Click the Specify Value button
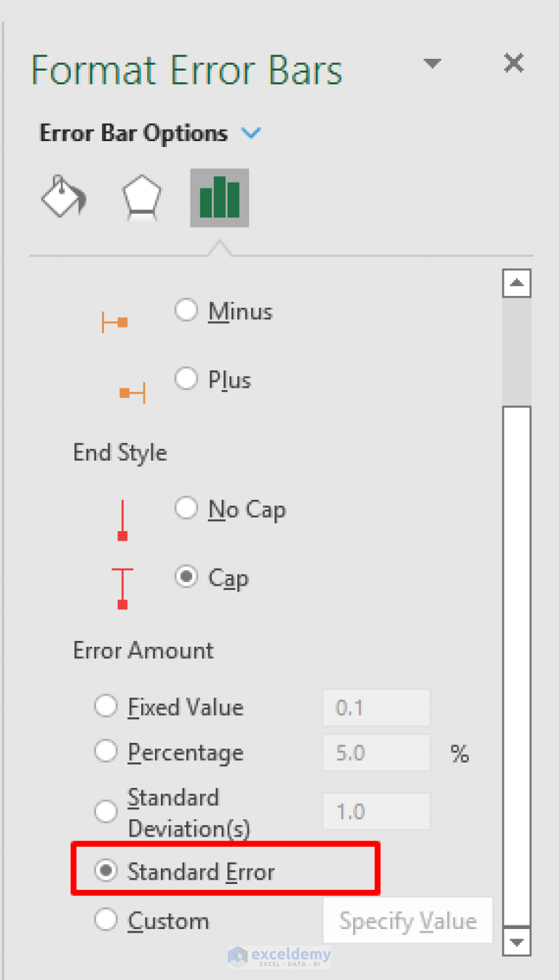 click(x=407, y=920)
